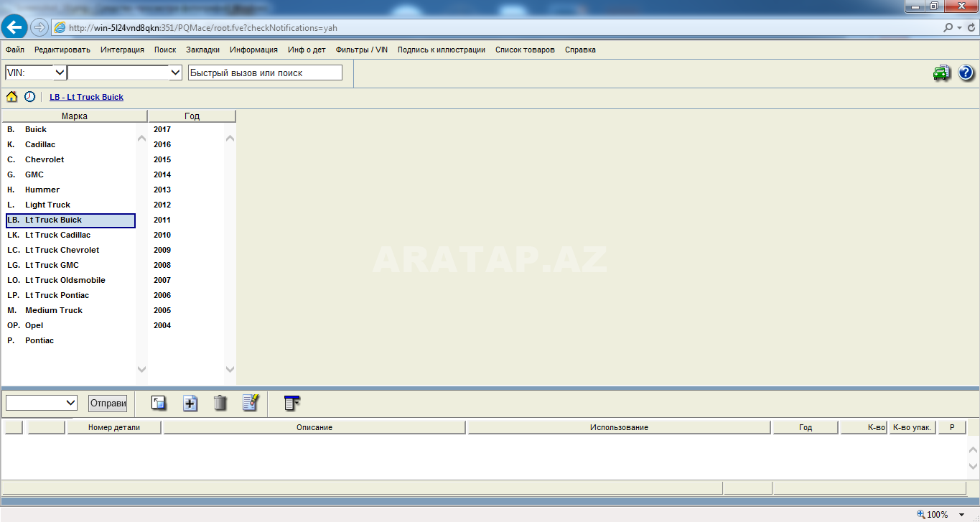The height and width of the screenshot is (522, 980).
Task: Click the LB - Lt Truck Buick breadcrumb link
Action: 86,97
